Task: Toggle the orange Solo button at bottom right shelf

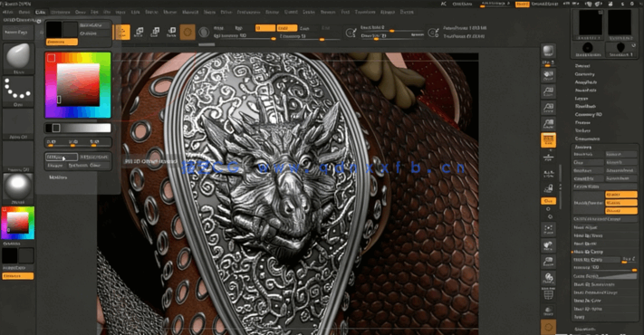Action: pos(548,327)
